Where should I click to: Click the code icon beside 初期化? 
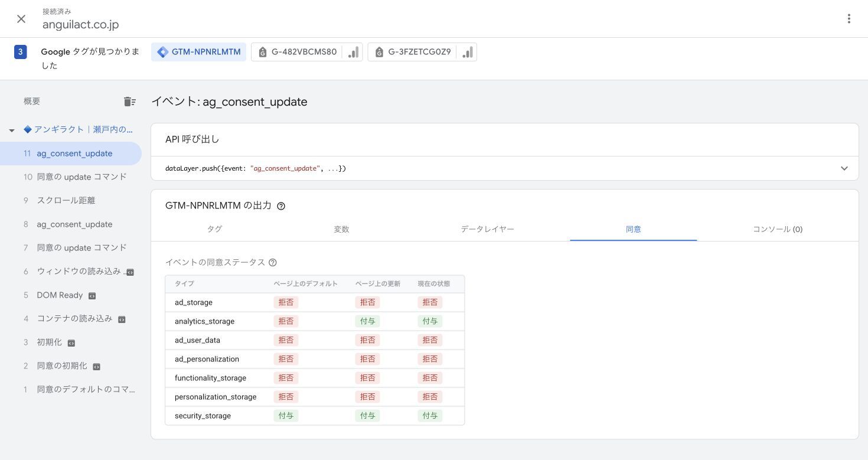coord(71,343)
